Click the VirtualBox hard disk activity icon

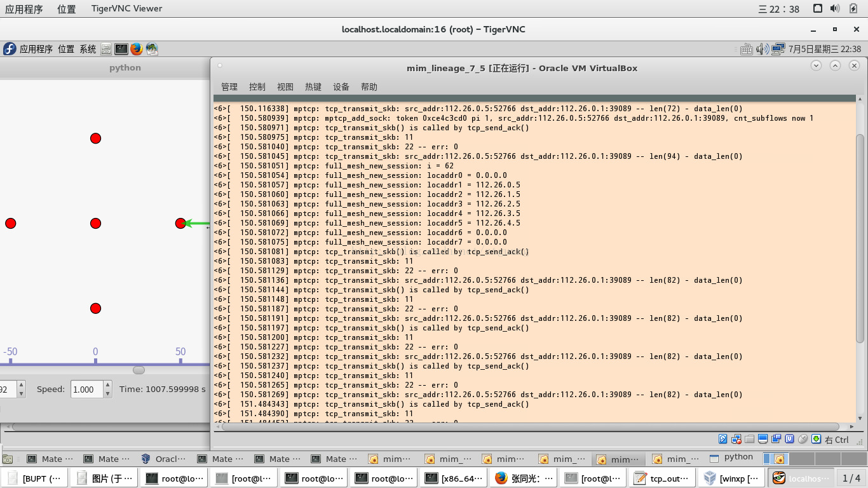[x=722, y=439]
